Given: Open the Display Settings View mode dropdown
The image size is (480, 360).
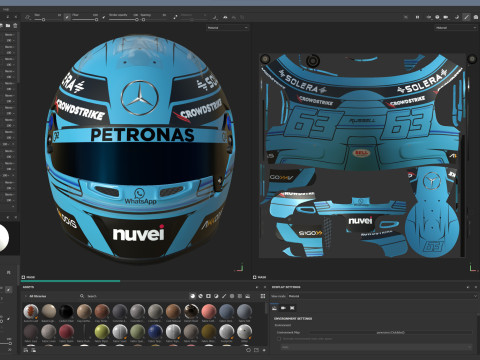Looking at the screenshot, I should click(x=382, y=296).
